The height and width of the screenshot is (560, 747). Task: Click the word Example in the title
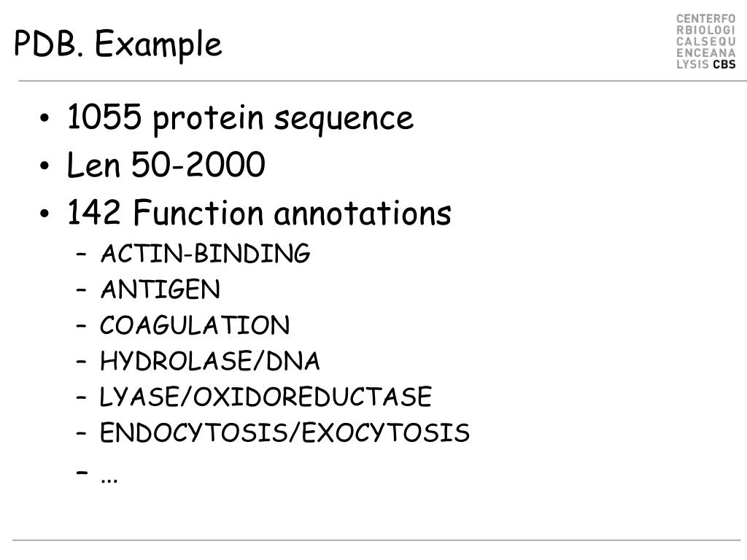pyautogui.click(x=158, y=44)
